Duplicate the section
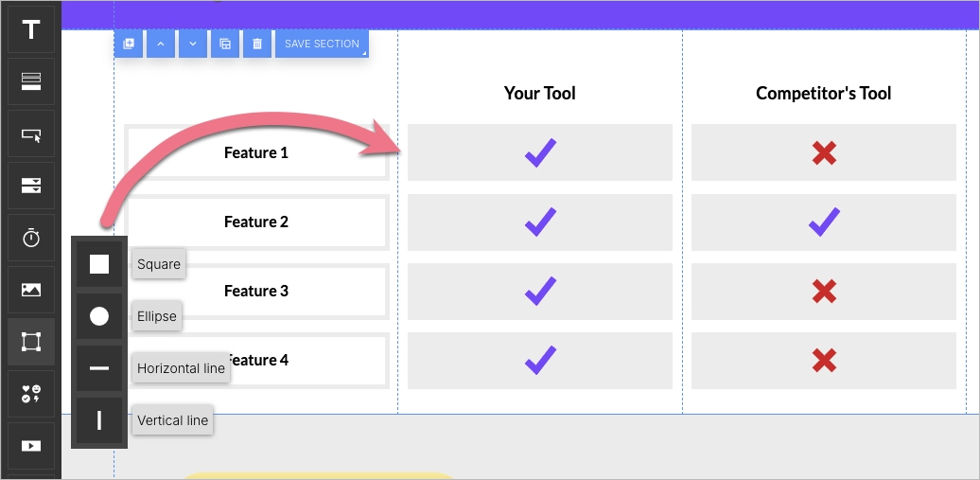 tap(225, 44)
